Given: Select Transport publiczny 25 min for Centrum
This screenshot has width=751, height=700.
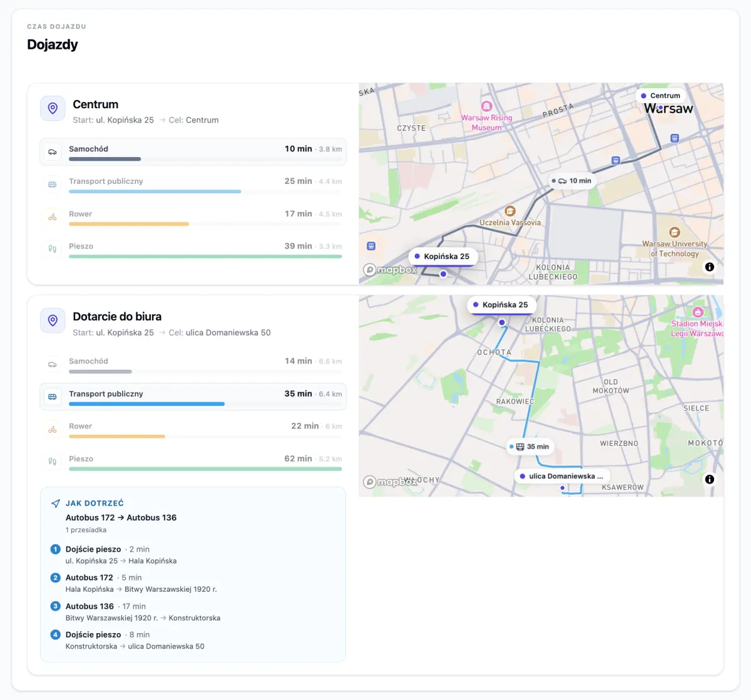Looking at the screenshot, I should click(193, 185).
